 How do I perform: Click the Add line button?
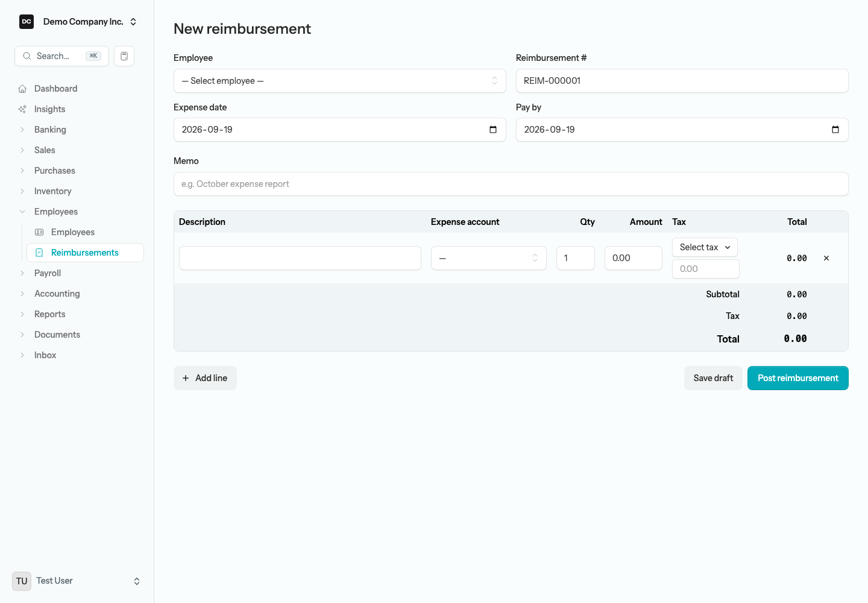205,378
